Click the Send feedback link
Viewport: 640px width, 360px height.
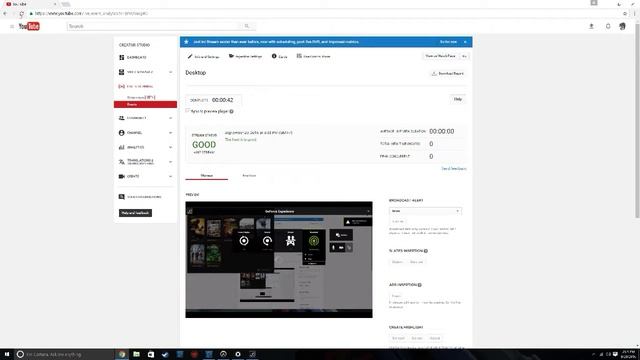453,169
